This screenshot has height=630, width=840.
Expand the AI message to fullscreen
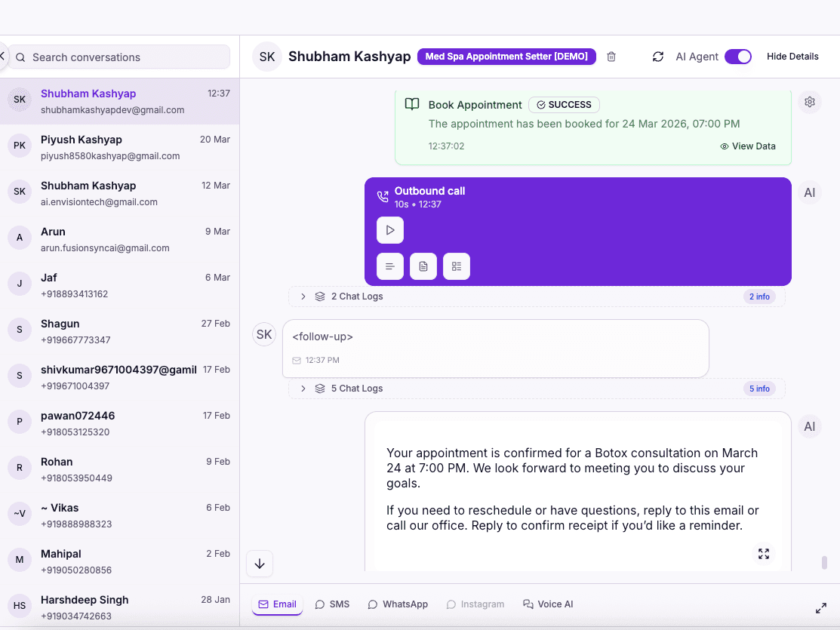(764, 554)
